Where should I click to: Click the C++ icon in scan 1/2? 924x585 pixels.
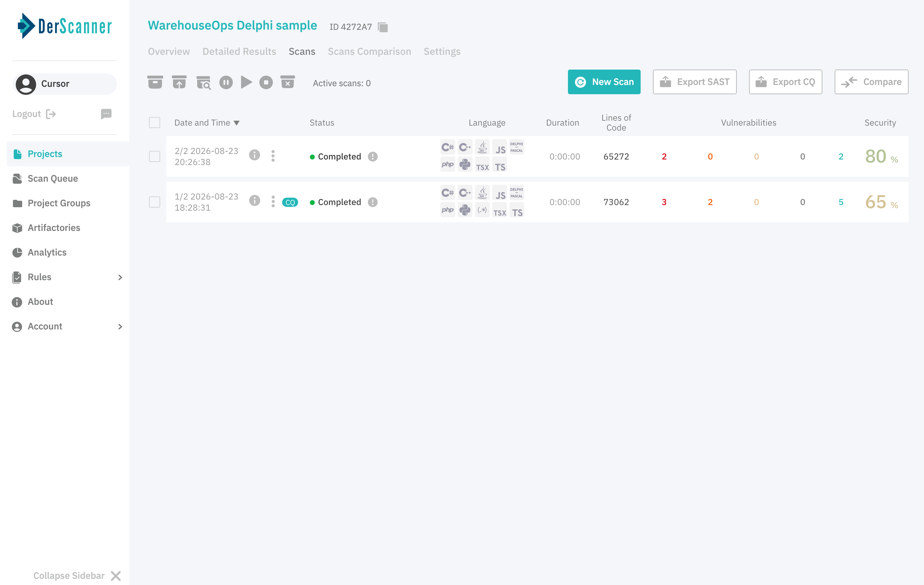(465, 192)
